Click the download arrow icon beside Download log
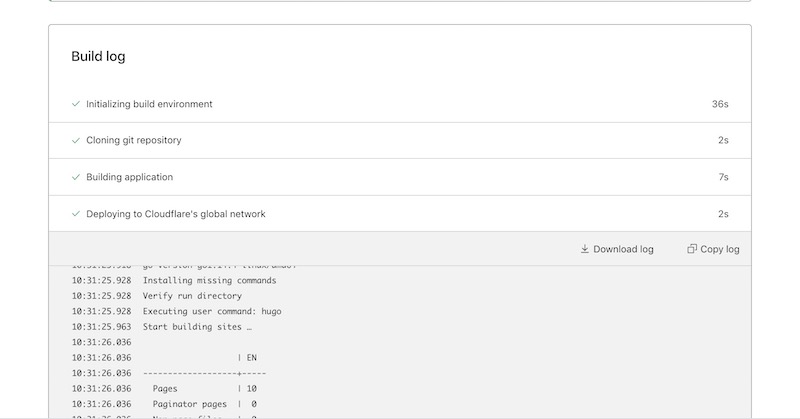The image size is (800, 419). click(x=585, y=249)
